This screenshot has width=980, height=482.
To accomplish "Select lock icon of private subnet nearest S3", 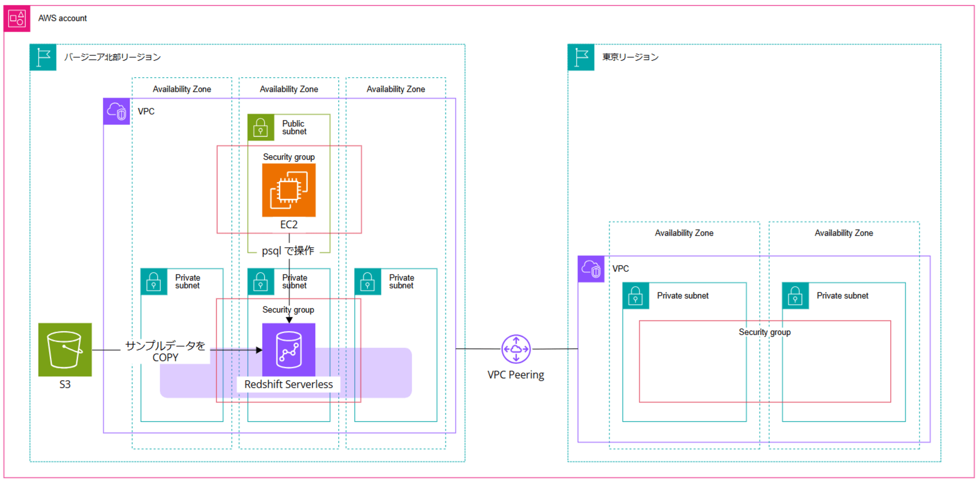I will click(154, 282).
